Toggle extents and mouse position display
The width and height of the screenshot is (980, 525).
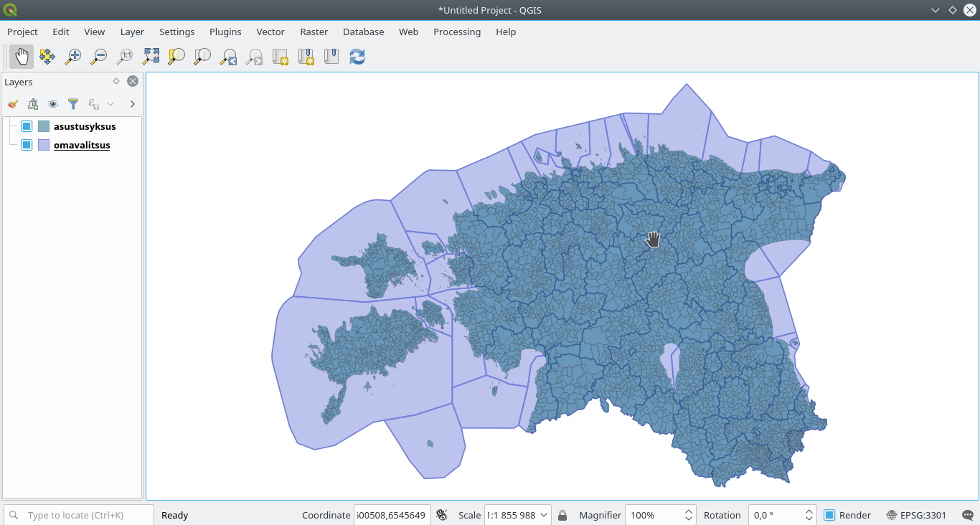tap(442, 515)
